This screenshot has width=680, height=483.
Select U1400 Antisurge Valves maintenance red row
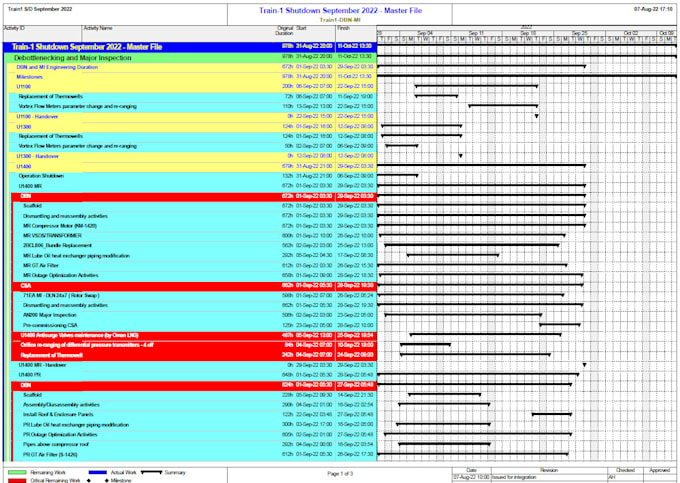point(194,335)
